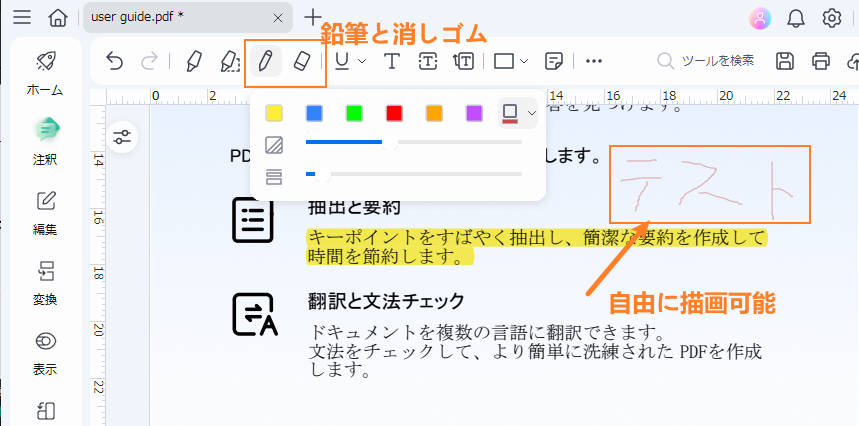The height and width of the screenshot is (426, 859).
Task: Select the typewriter text tool
Action: click(x=391, y=61)
